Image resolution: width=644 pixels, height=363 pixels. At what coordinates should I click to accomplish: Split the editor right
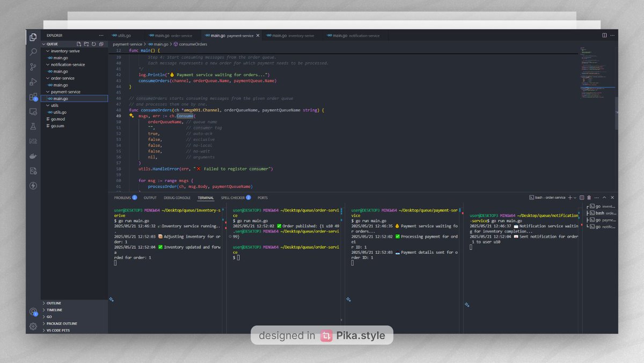(x=604, y=35)
